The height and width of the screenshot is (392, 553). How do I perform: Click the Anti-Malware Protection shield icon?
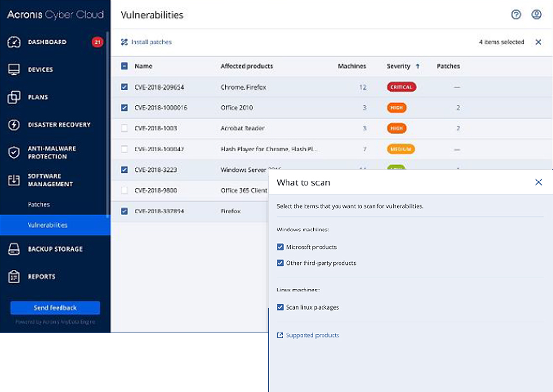coord(14,152)
